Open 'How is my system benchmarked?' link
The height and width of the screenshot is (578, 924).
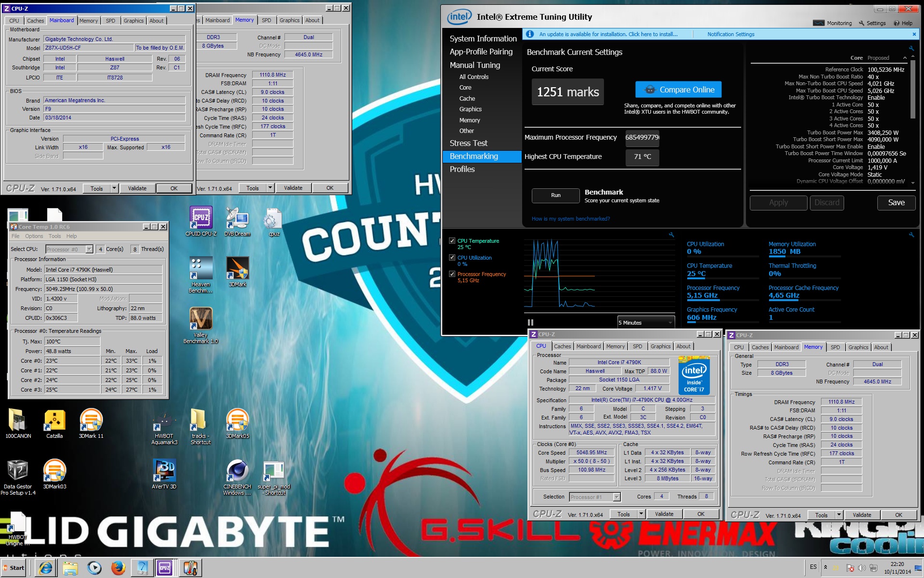570,219
